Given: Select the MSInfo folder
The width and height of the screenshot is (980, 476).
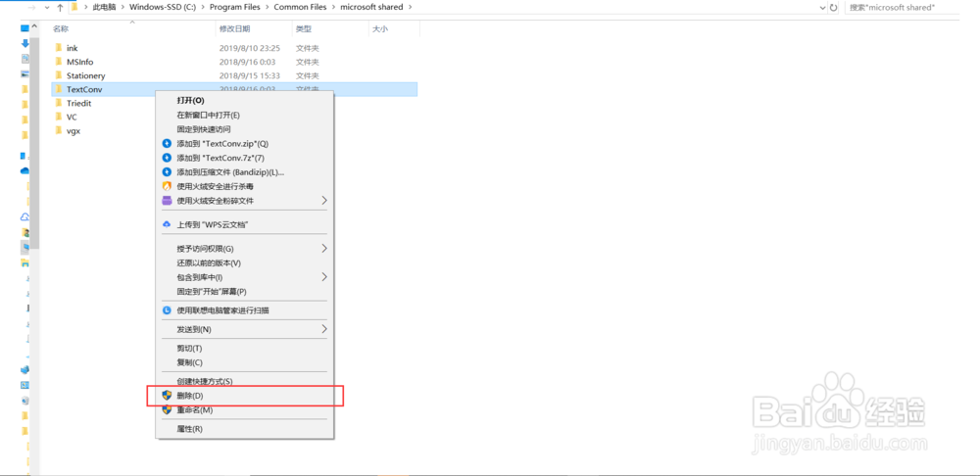Looking at the screenshot, I should pyautogui.click(x=80, y=62).
